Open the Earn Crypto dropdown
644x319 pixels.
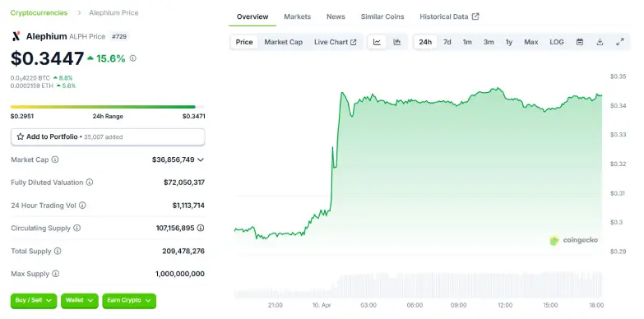click(129, 301)
